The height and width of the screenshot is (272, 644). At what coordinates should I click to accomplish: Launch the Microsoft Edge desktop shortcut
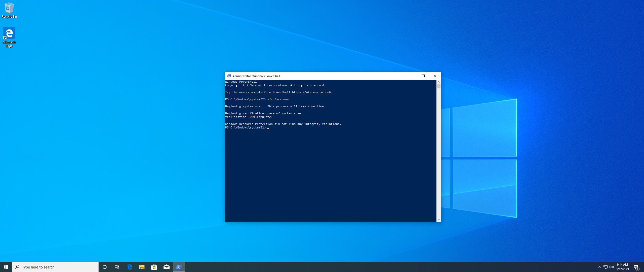tap(9, 38)
